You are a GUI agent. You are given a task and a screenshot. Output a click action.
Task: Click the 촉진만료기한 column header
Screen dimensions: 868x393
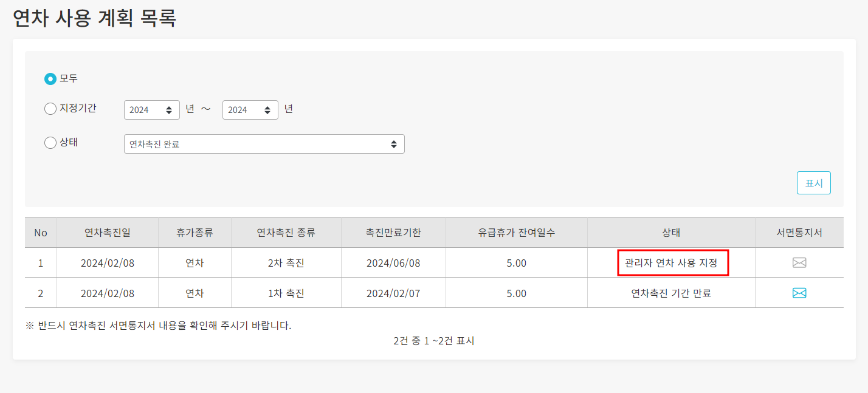coord(393,233)
